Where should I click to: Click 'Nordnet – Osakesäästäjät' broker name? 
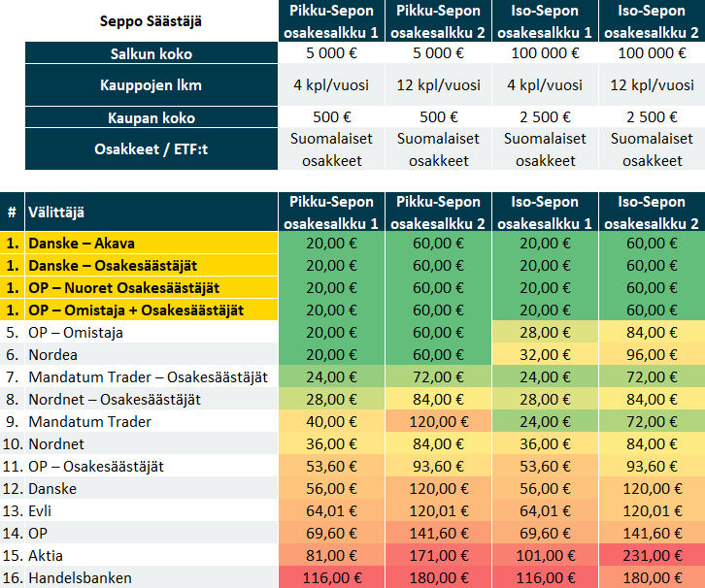pyautogui.click(x=115, y=400)
